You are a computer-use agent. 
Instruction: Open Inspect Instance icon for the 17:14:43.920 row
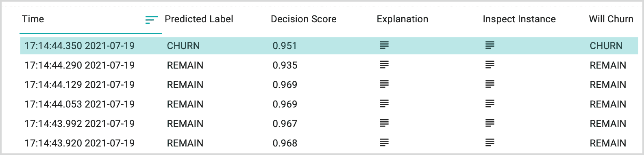(490, 142)
